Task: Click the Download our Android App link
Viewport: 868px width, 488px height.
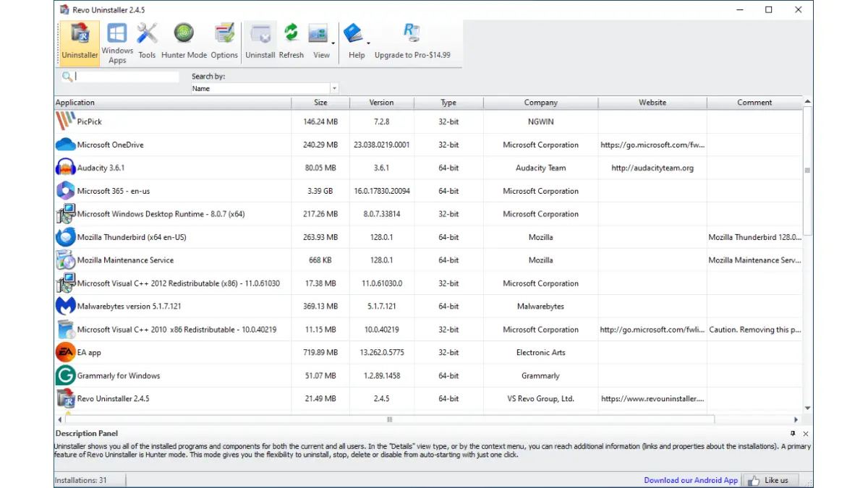Action: [x=691, y=480]
